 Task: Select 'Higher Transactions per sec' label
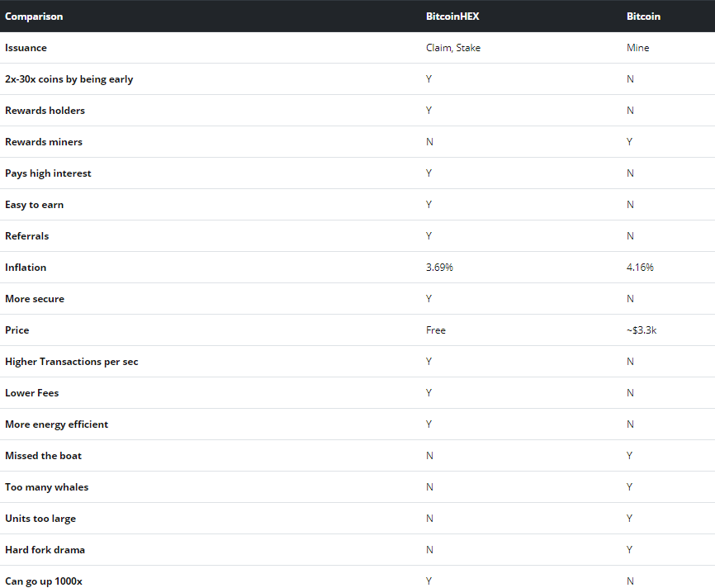[72, 362]
